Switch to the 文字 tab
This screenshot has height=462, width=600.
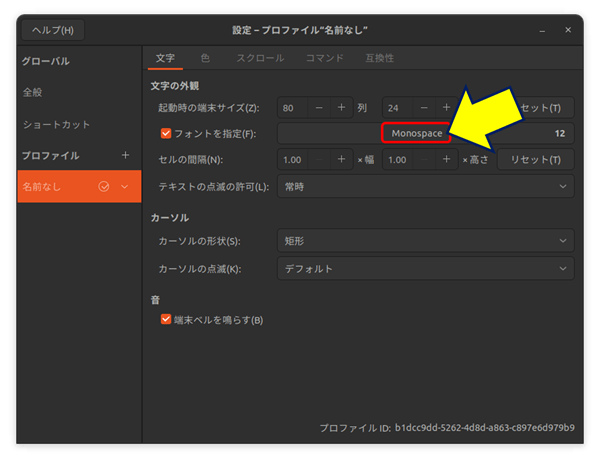(x=165, y=58)
